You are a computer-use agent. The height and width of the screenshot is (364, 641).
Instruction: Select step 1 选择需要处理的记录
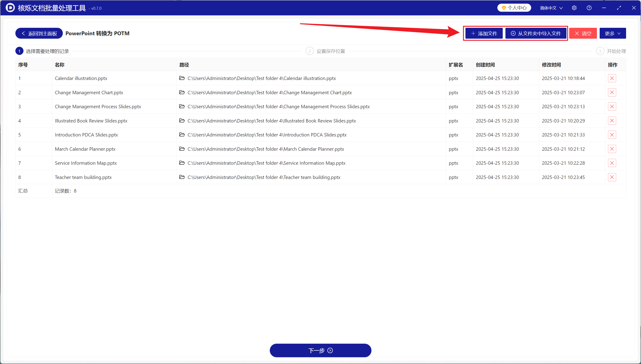click(42, 51)
